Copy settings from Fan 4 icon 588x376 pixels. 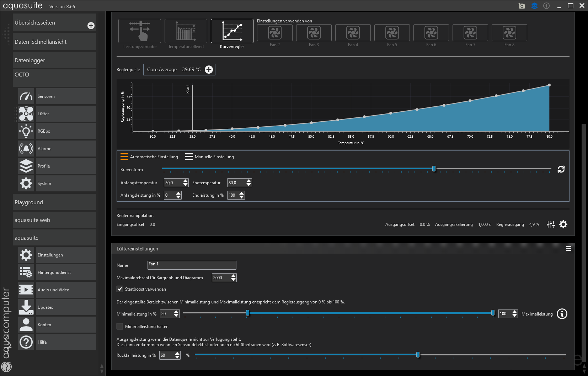[x=353, y=33]
